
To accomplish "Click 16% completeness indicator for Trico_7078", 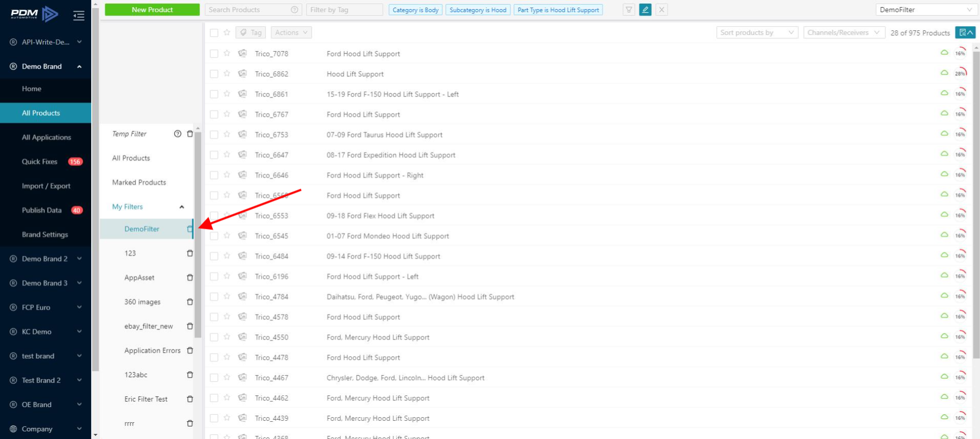I will pos(960,53).
